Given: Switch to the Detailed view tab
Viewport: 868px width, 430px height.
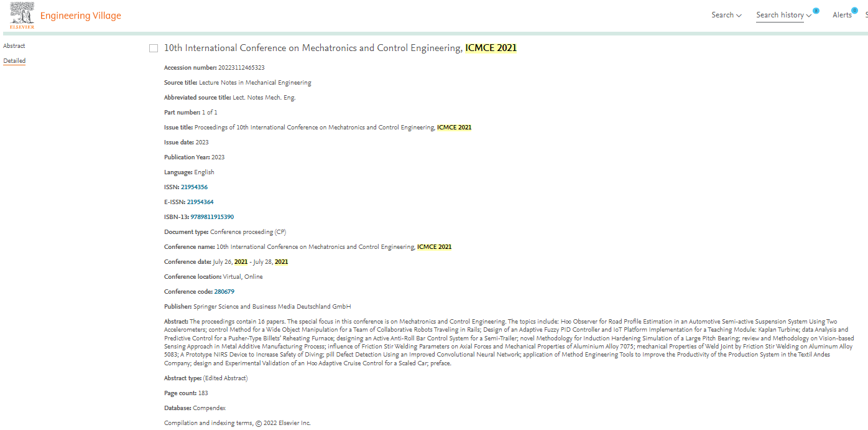Looking at the screenshot, I should pos(14,61).
